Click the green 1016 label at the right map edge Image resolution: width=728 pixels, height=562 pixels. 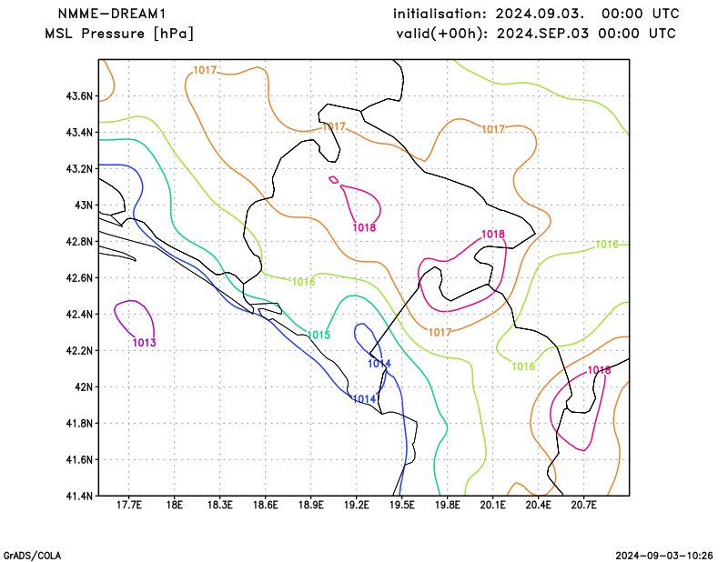point(607,245)
